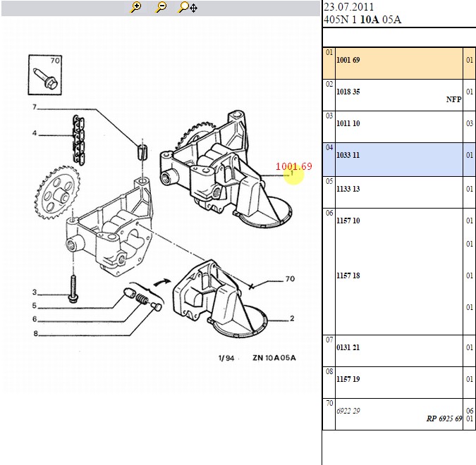Click the sprocket gear drawing
Screen dimensions: 476x465
[57, 192]
